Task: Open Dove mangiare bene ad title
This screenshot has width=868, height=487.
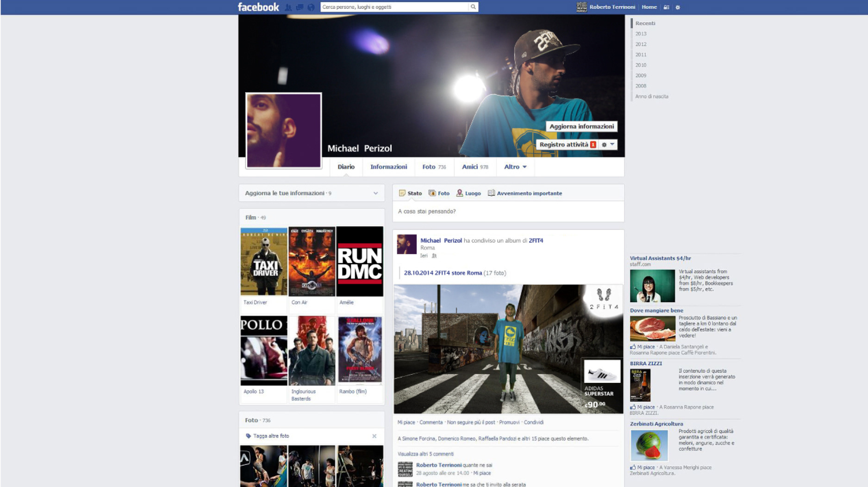Action: click(x=656, y=311)
